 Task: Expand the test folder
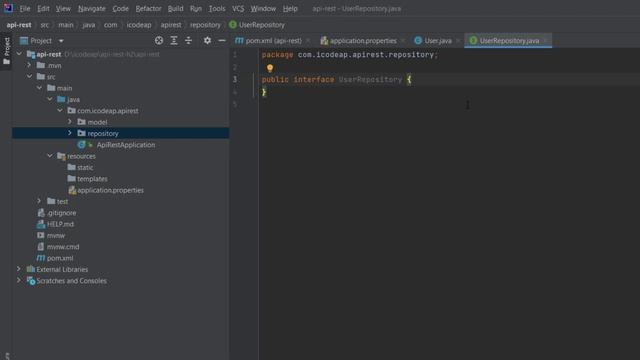[39, 201]
